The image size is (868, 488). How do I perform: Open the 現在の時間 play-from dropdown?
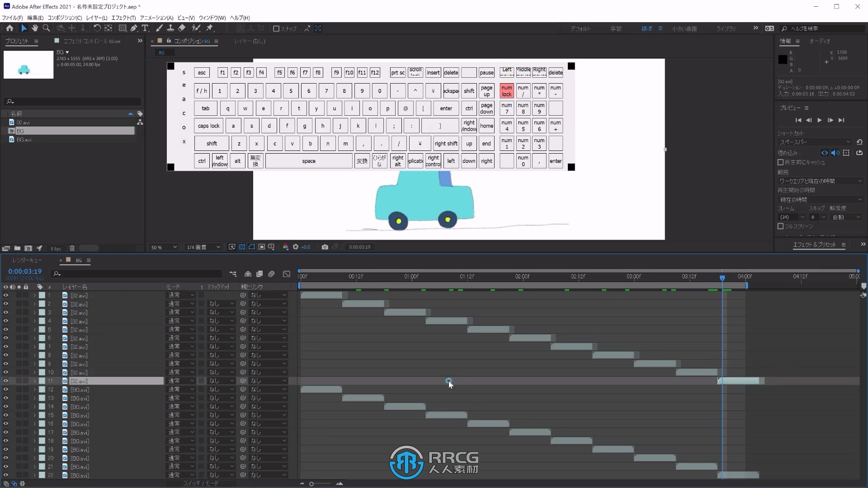(820, 199)
